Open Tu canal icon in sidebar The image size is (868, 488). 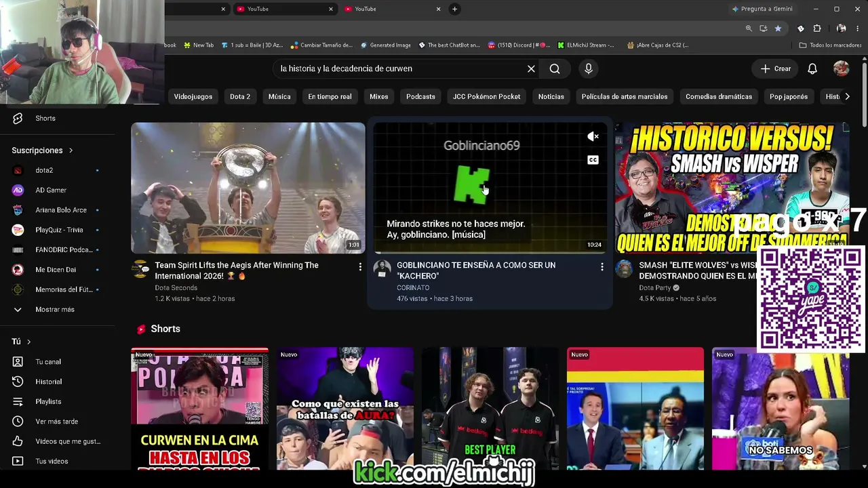tap(18, 362)
